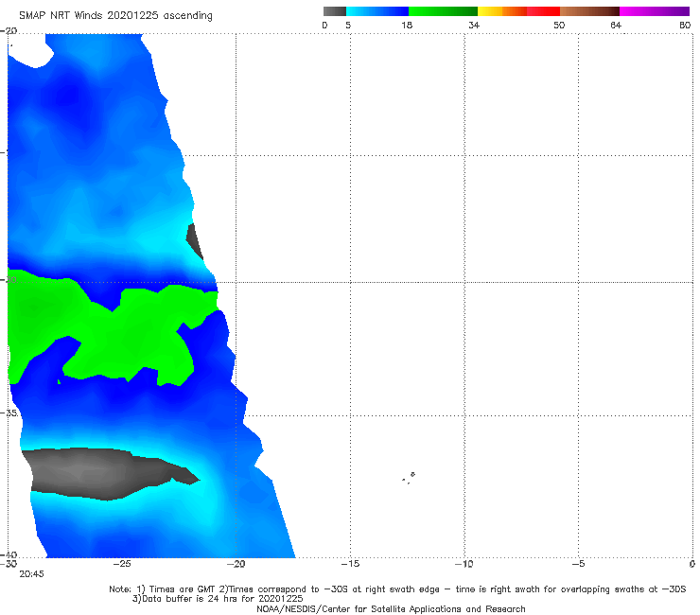Click the small dark gray patch on swath edge

(x=195, y=241)
